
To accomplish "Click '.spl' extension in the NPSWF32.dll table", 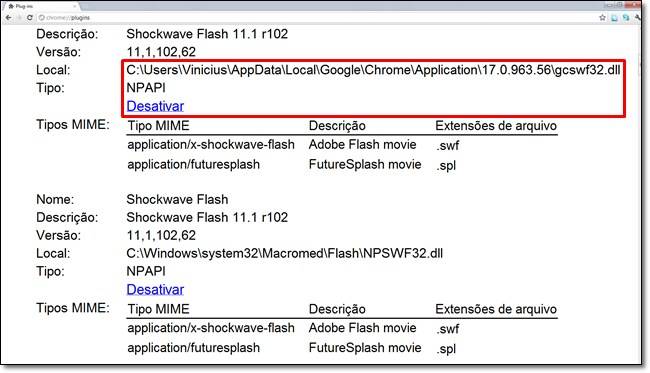I will coord(446,349).
